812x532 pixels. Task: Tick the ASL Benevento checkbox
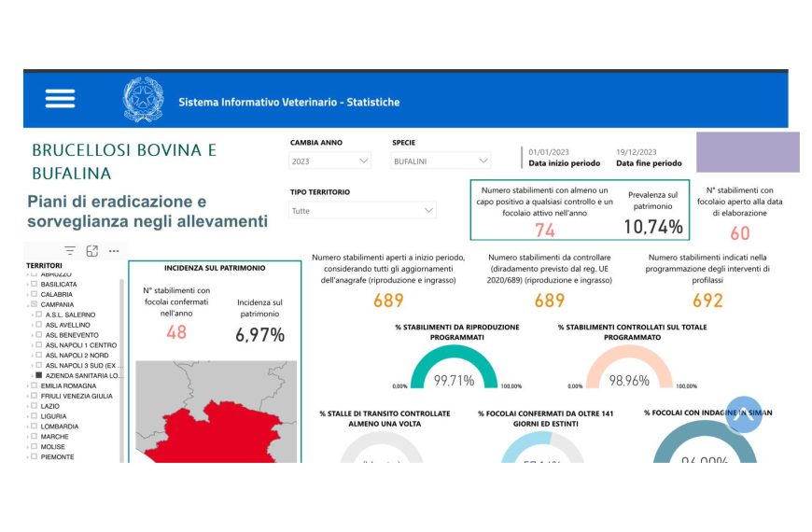pyautogui.click(x=39, y=335)
